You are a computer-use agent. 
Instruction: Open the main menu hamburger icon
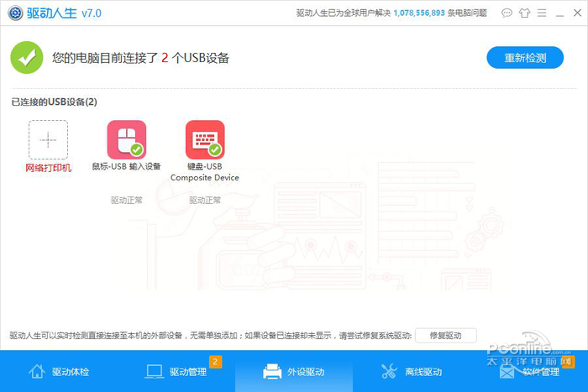[542, 13]
